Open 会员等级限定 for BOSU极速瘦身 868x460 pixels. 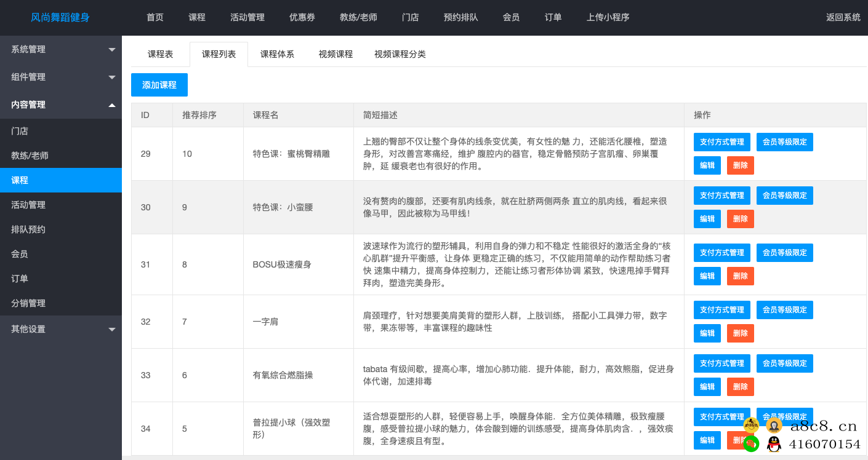click(785, 253)
